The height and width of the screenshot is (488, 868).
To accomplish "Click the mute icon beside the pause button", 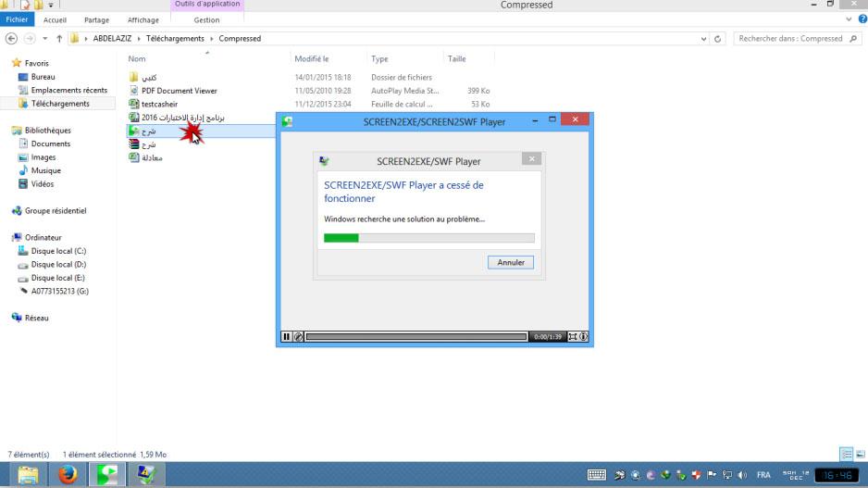I will 298,336.
